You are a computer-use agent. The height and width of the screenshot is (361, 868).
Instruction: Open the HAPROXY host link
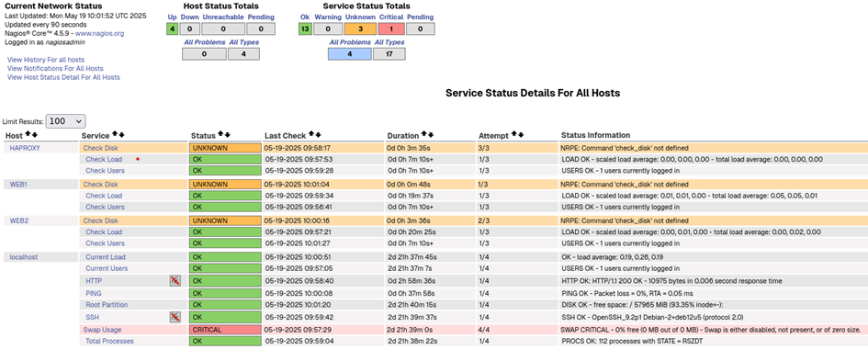(25, 148)
